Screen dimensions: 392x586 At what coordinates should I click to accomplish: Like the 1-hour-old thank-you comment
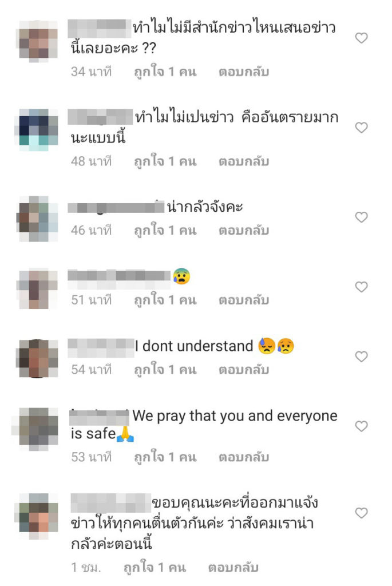point(361,513)
